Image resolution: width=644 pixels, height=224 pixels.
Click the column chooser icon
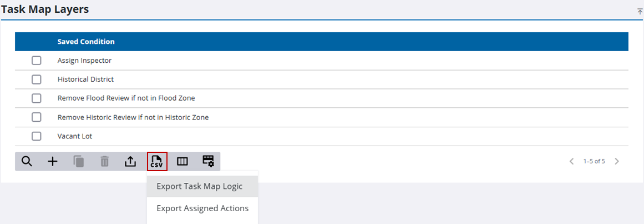pos(182,161)
